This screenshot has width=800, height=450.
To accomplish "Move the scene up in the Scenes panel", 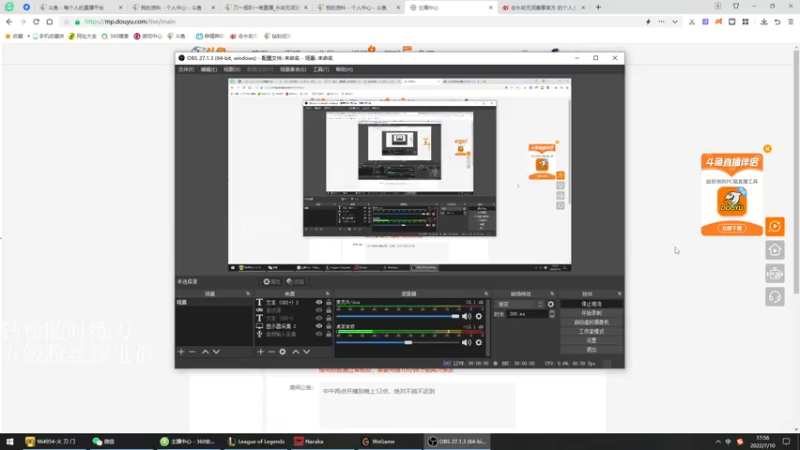I will pyautogui.click(x=205, y=352).
